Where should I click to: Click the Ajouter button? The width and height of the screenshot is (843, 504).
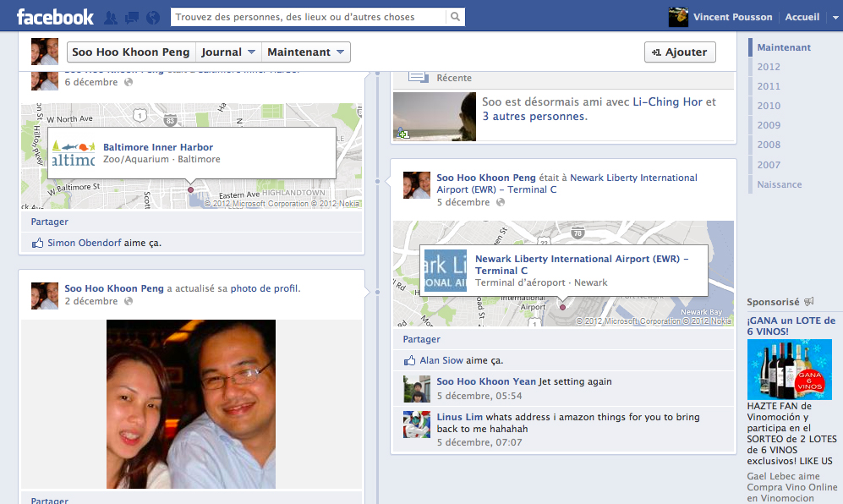click(x=679, y=52)
